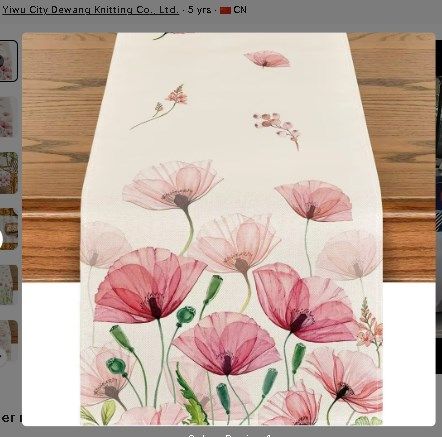This screenshot has width=442, height=437.
Task: Select the third thumbnail in the left strip
Action: click(8, 173)
